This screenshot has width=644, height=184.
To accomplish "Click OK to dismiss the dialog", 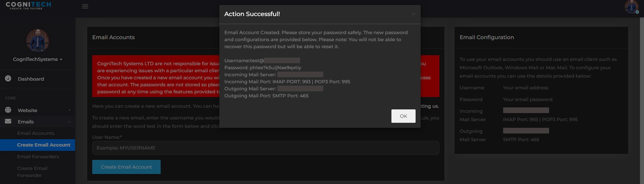I will (403, 116).
